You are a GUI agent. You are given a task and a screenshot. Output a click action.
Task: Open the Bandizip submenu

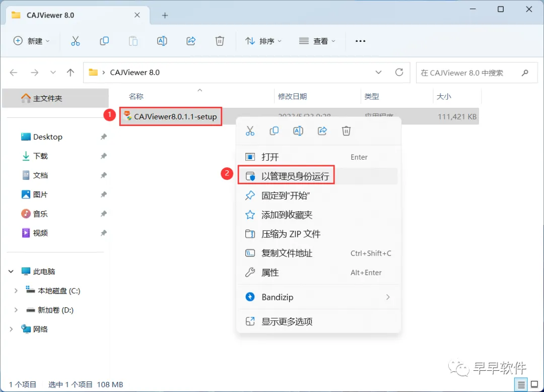point(318,297)
